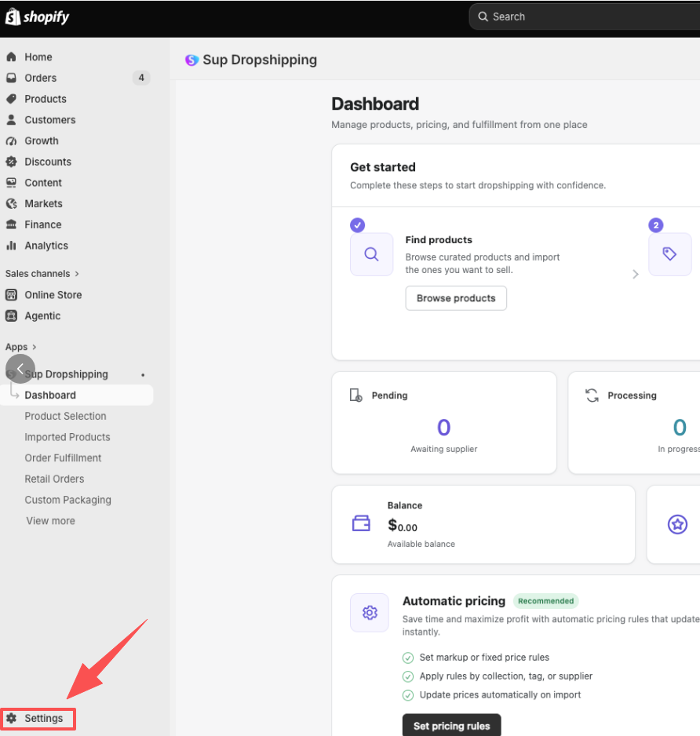
Task: Click the next-step chevron in Get started card
Action: click(635, 274)
